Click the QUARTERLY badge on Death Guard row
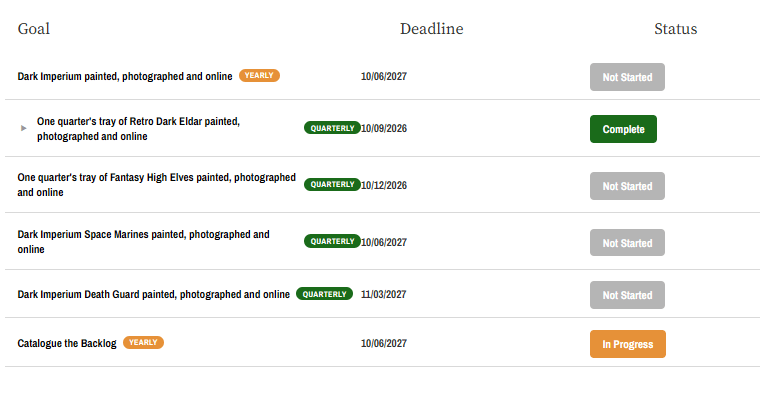 click(x=324, y=294)
